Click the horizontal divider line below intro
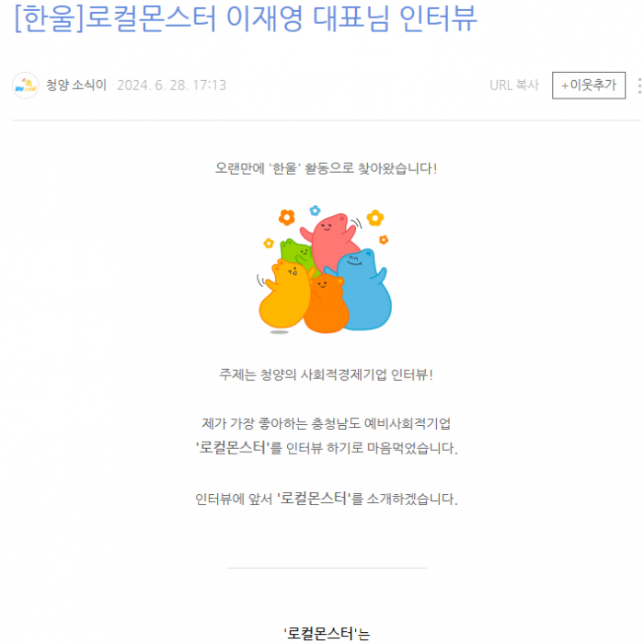The image size is (644, 644). 327,568
